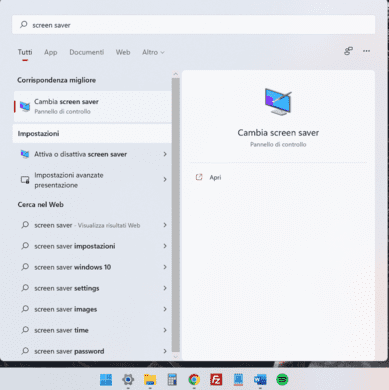Screen dimensions: 389x390
Task: Open Calculator from the taskbar
Action: [x=172, y=379]
